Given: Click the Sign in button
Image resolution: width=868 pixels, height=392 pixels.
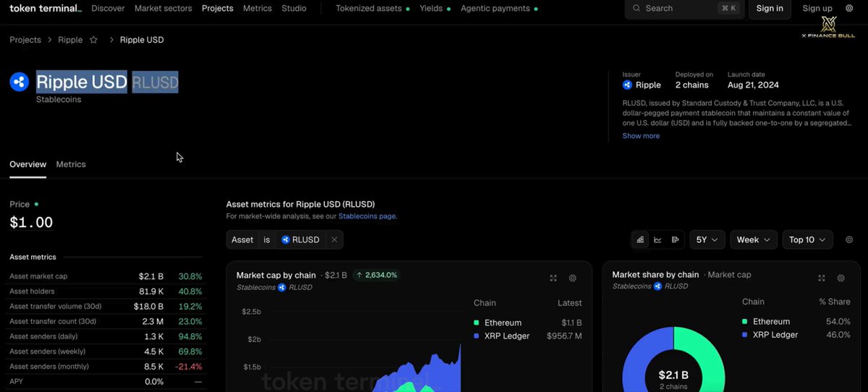Looking at the screenshot, I should [x=770, y=8].
